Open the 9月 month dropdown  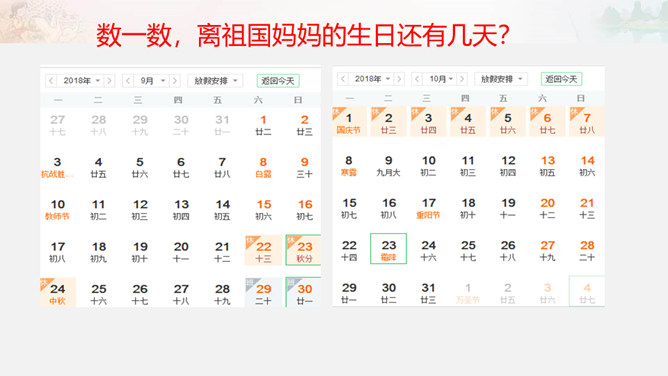point(151,80)
